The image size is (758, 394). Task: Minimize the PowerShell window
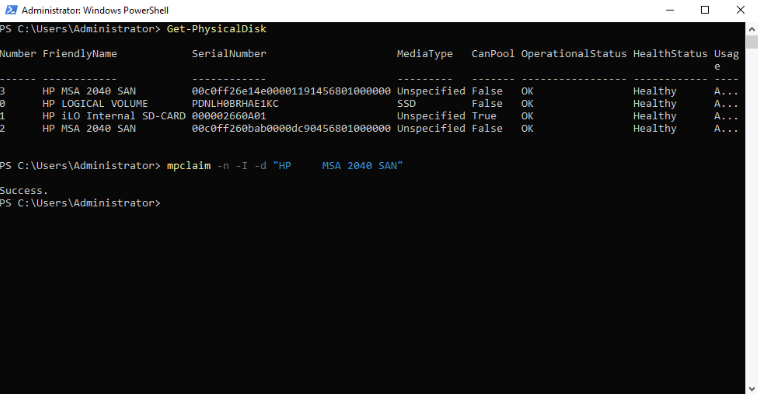click(x=670, y=10)
